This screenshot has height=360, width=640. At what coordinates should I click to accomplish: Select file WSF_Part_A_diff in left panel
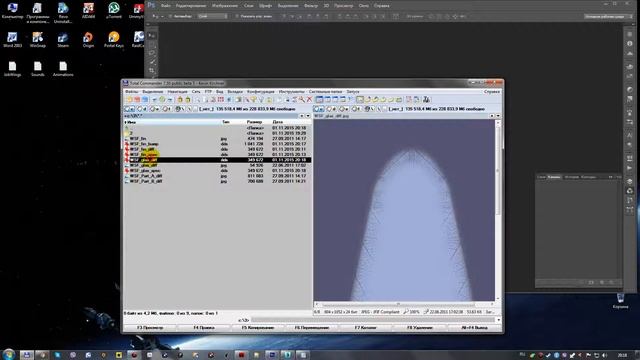pos(146,176)
